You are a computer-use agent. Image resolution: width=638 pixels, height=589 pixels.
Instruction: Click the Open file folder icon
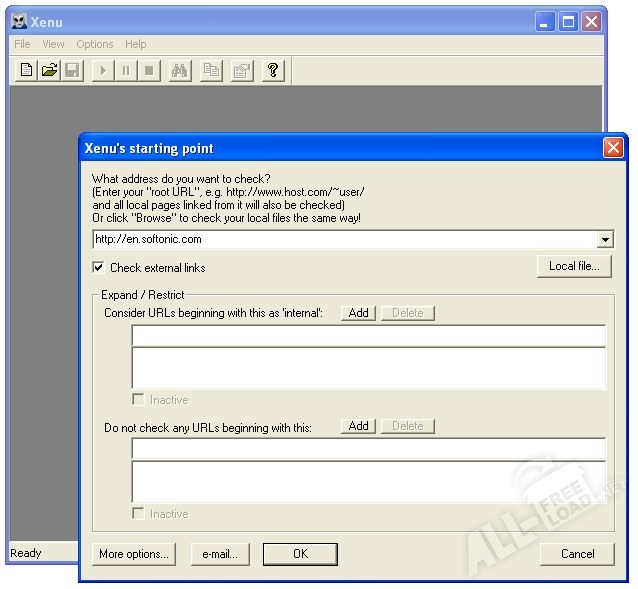click(x=49, y=70)
